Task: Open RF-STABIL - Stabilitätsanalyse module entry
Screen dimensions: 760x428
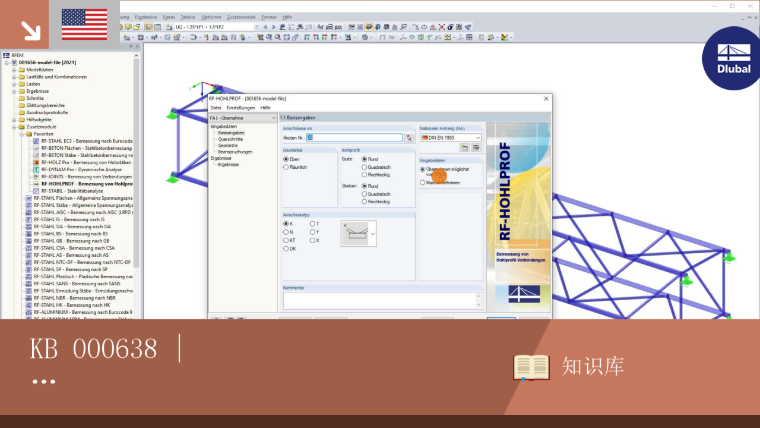Action: (72, 191)
